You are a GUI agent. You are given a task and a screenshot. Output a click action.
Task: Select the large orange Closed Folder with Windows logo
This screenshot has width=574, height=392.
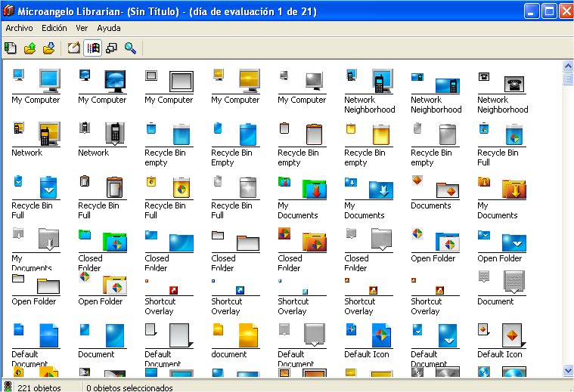315,242
